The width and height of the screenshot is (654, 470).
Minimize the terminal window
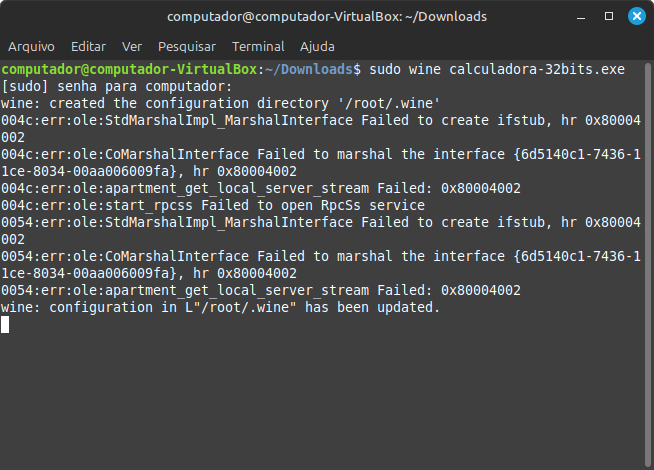click(581, 17)
